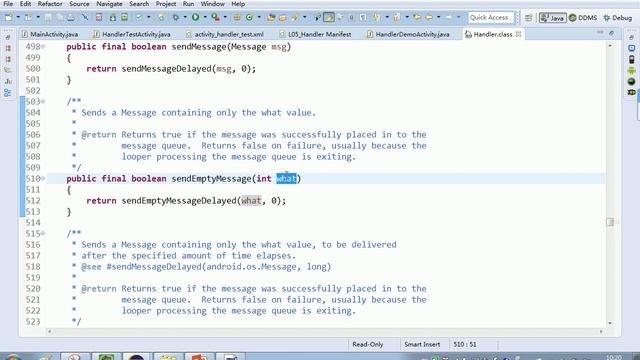Click the Print toolbar icon
640x360 pixels.
[71, 18]
